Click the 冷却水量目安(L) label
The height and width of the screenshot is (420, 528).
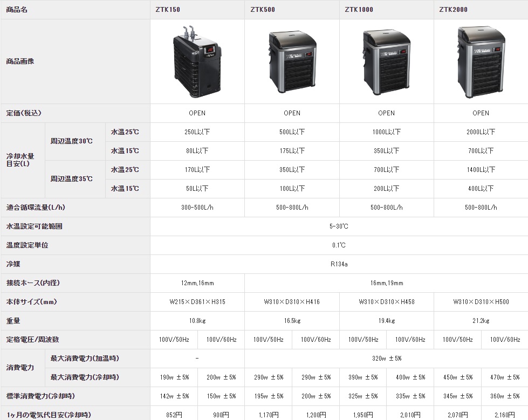point(20,160)
